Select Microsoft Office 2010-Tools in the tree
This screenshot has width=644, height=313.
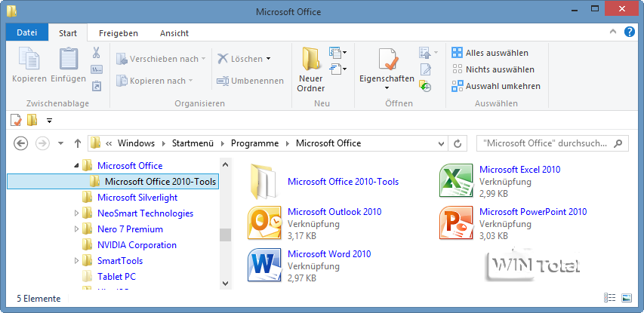[113, 181]
